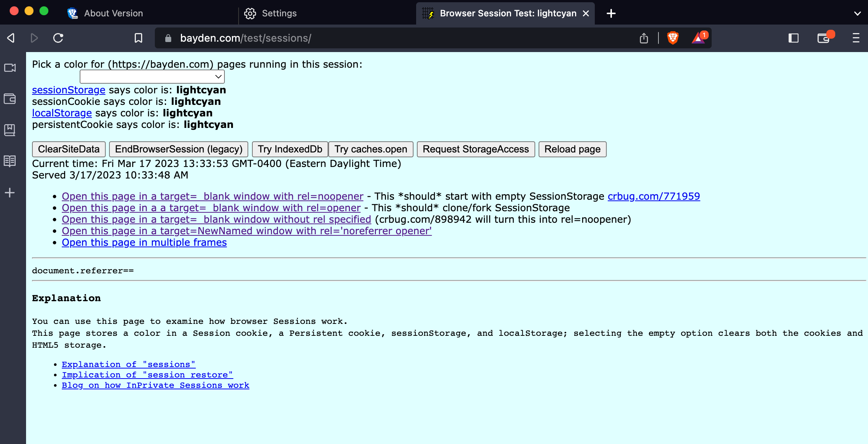Click the address bar URL

click(246, 38)
